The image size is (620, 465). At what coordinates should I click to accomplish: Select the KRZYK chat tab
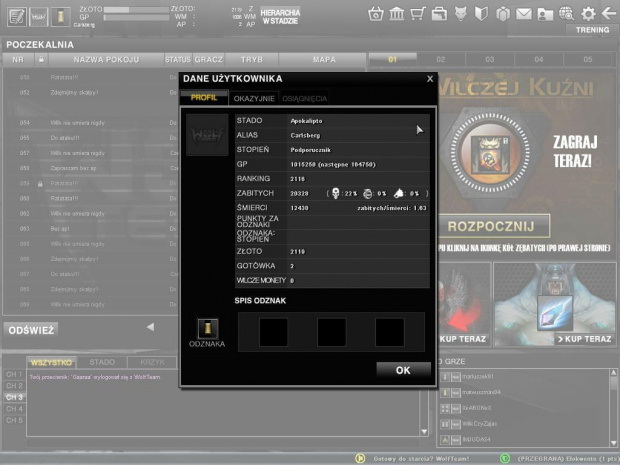[x=152, y=362]
